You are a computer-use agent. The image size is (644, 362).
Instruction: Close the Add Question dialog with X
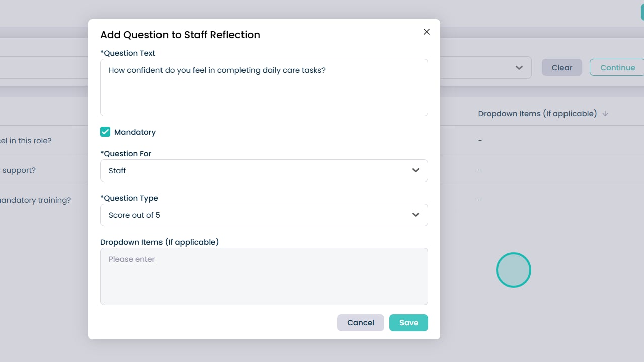pos(427,32)
